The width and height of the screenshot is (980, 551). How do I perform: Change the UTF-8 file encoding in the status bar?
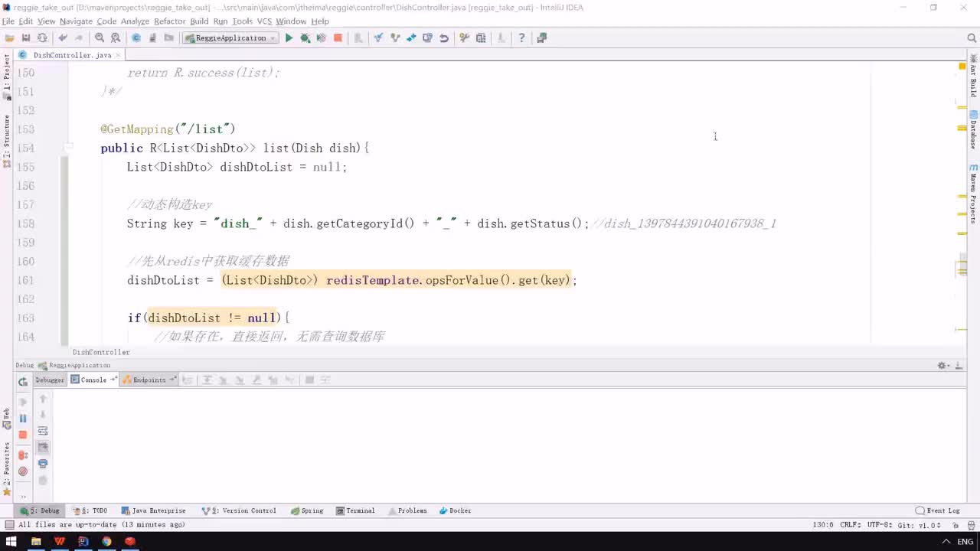[880, 524]
